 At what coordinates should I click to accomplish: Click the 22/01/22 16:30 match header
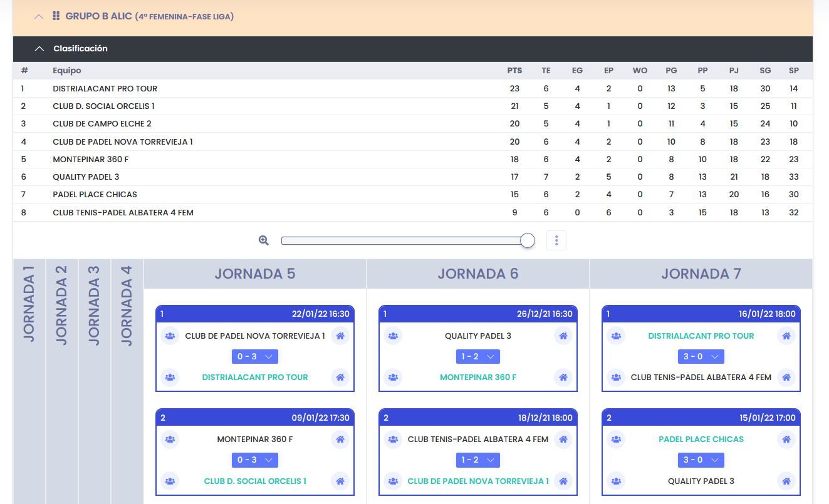(x=255, y=314)
